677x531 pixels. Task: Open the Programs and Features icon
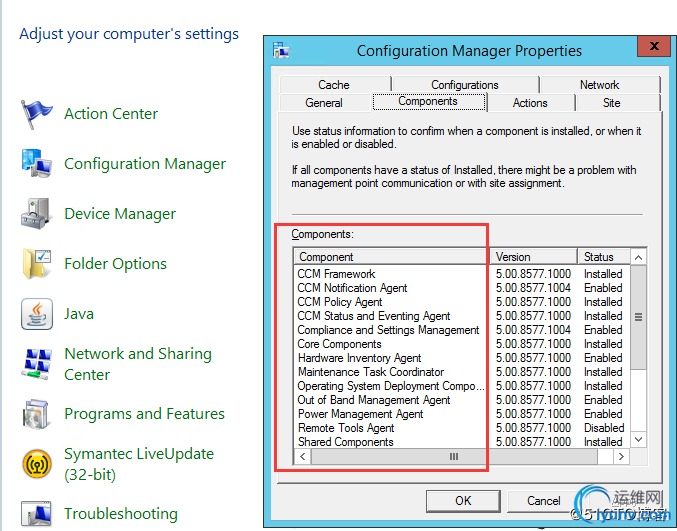36,414
